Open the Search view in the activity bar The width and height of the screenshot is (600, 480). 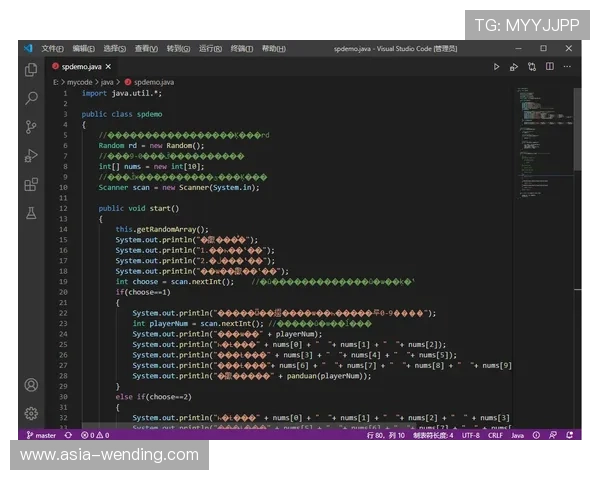pyautogui.click(x=31, y=98)
